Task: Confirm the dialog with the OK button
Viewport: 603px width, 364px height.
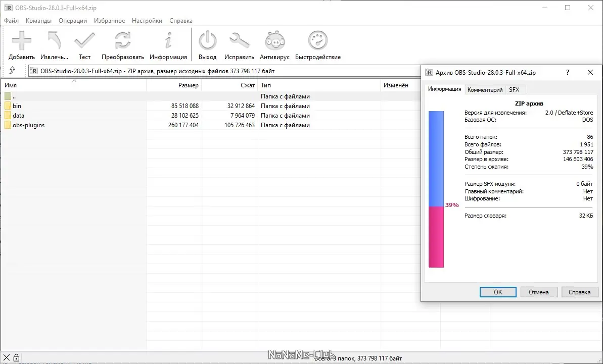Action: click(x=497, y=292)
